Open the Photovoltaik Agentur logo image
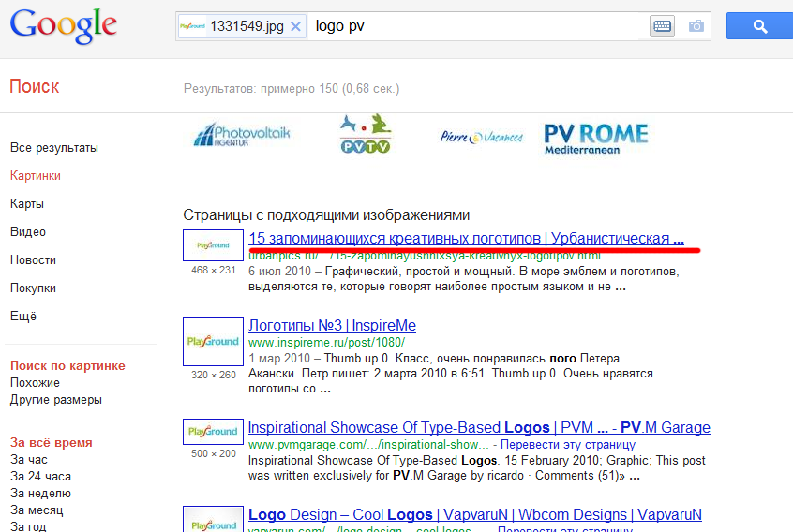Screen dimensions: 793x532 click(x=242, y=134)
